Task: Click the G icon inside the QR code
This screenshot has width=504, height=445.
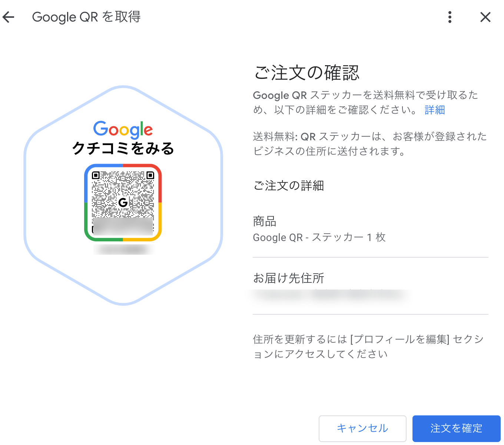Action: pos(123,202)
